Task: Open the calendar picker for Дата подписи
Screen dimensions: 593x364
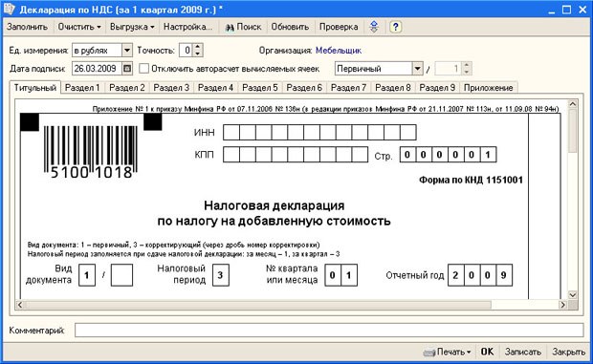Action: (x=127, y=69)
